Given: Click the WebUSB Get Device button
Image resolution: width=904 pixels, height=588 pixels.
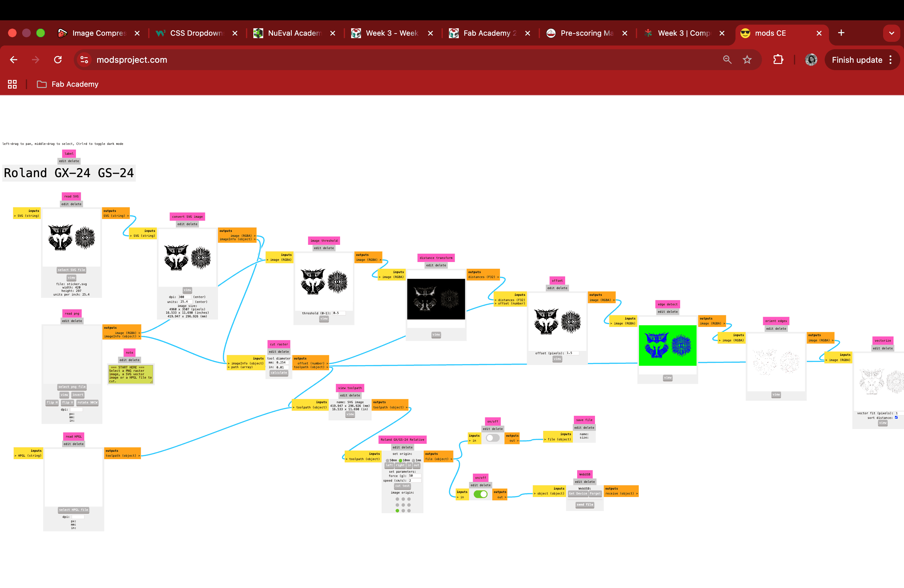Looking at the screenshot, I should tap(578, 494).
